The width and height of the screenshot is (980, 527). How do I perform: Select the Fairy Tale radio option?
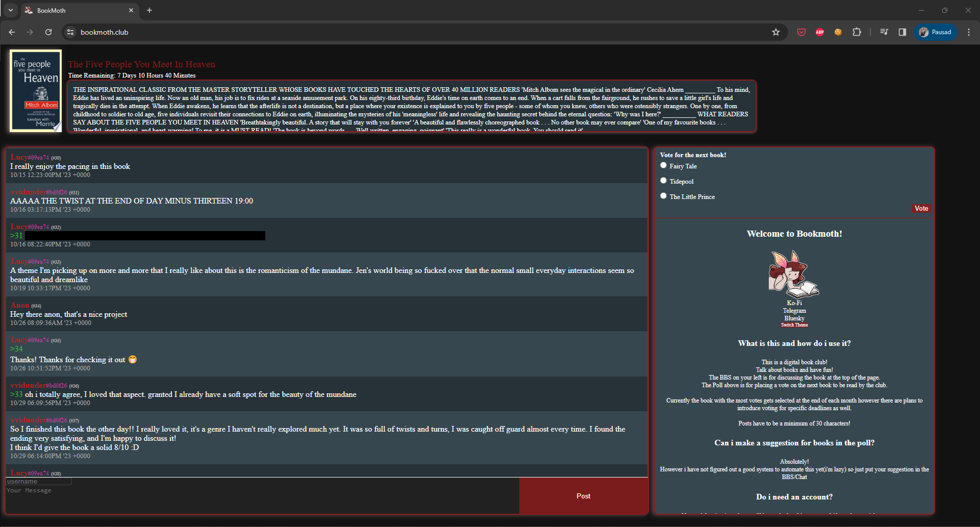(663, 165)
